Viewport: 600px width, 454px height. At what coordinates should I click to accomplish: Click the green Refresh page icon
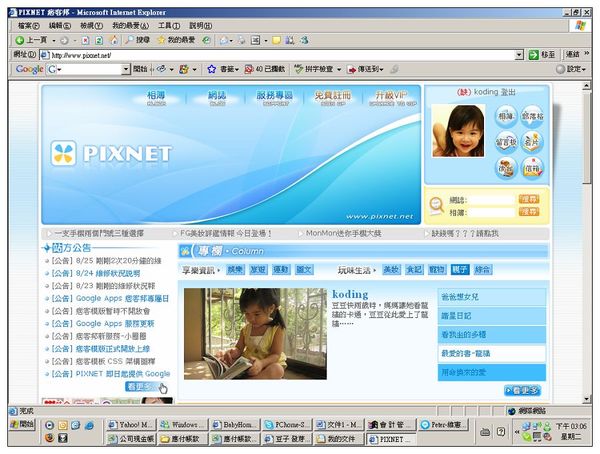[x=99, y=40]
